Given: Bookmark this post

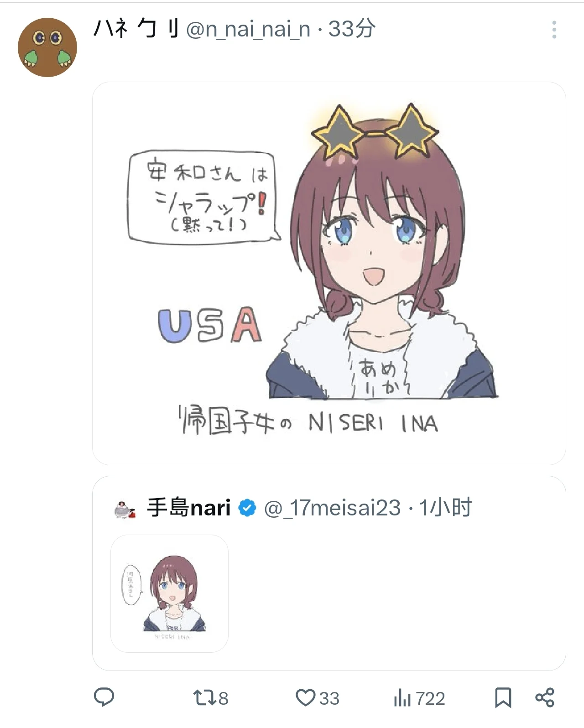Looking at the screenshot, I should click(x=503, y=698).
